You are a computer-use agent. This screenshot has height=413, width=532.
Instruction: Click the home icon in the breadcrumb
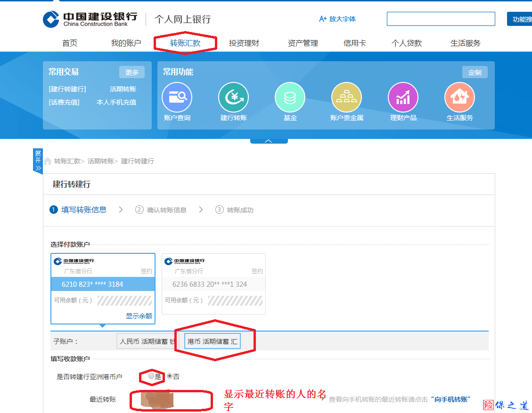click(48, 161)
